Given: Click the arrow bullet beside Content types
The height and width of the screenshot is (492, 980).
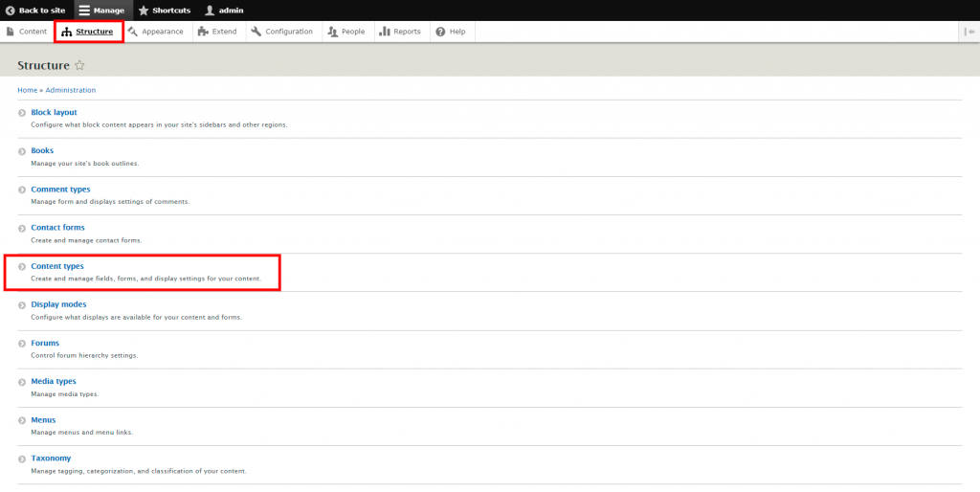Looking at the screenshot, I should (22, 267).
